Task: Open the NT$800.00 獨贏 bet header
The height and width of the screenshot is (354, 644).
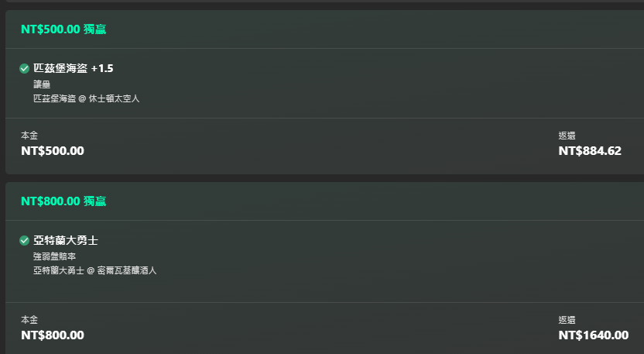Action: point(63,201)
